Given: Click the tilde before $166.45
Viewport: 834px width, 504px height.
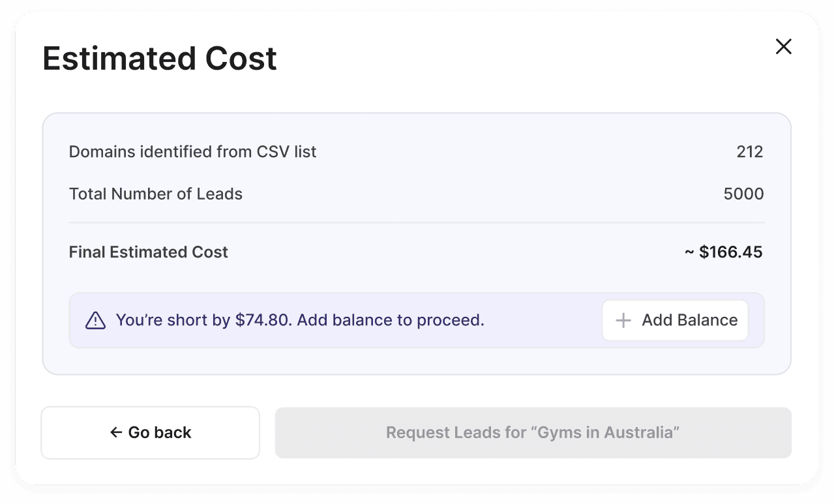Looking at the screenshot, I should click(689, 252).
